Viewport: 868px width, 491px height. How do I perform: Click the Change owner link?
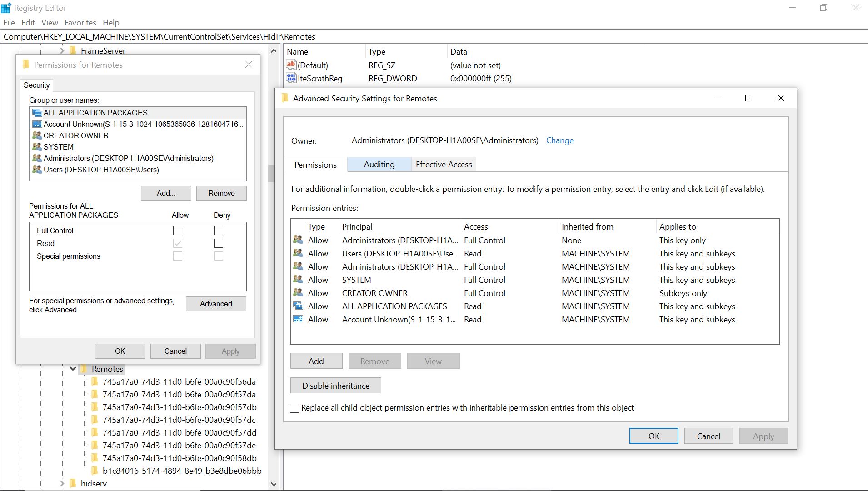click(x=559, y=140)
